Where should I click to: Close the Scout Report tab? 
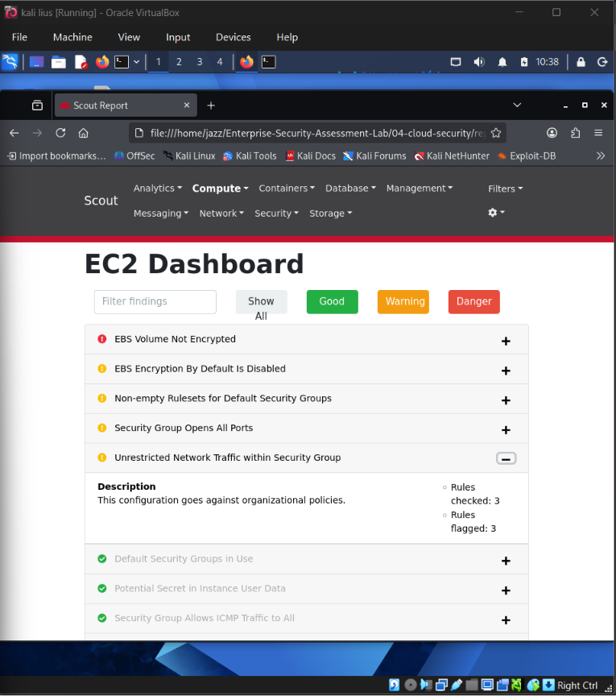tap(186, 106)
